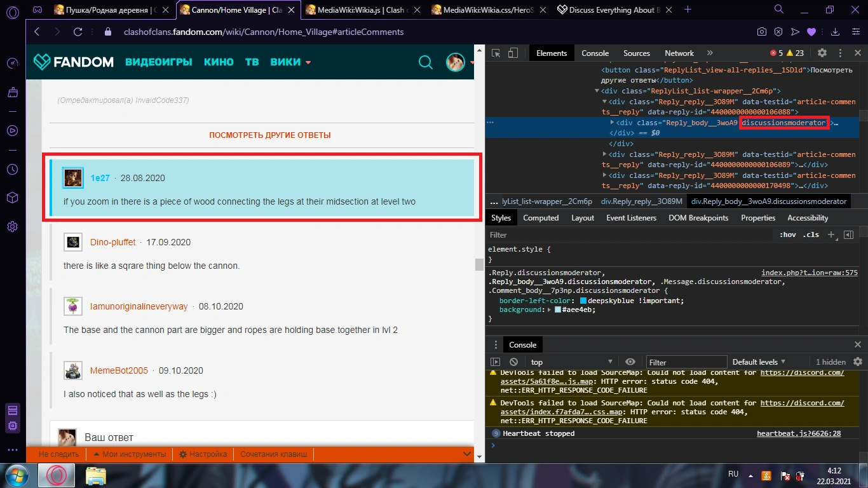This screenshot has height=488, width=868.
Task: Show more DevTools tabs chevron
Action: [x=710, y=53]
